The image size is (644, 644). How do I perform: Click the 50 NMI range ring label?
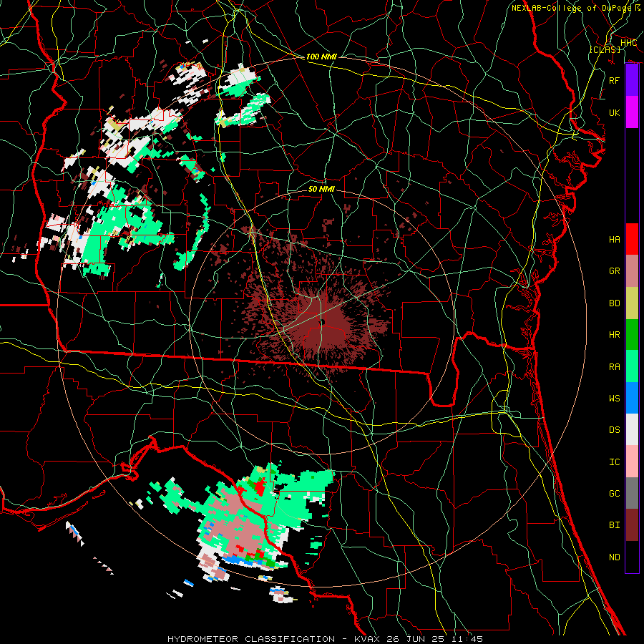tap(321, 189)
